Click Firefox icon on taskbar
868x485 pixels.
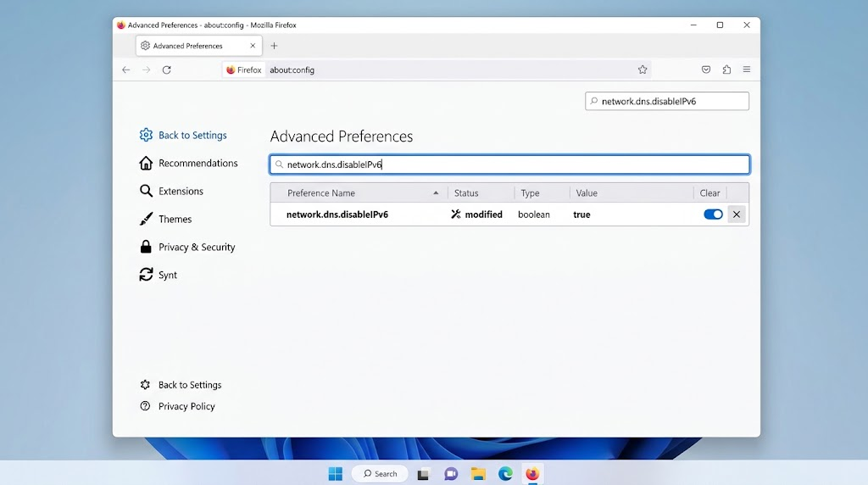click(532, 474)
